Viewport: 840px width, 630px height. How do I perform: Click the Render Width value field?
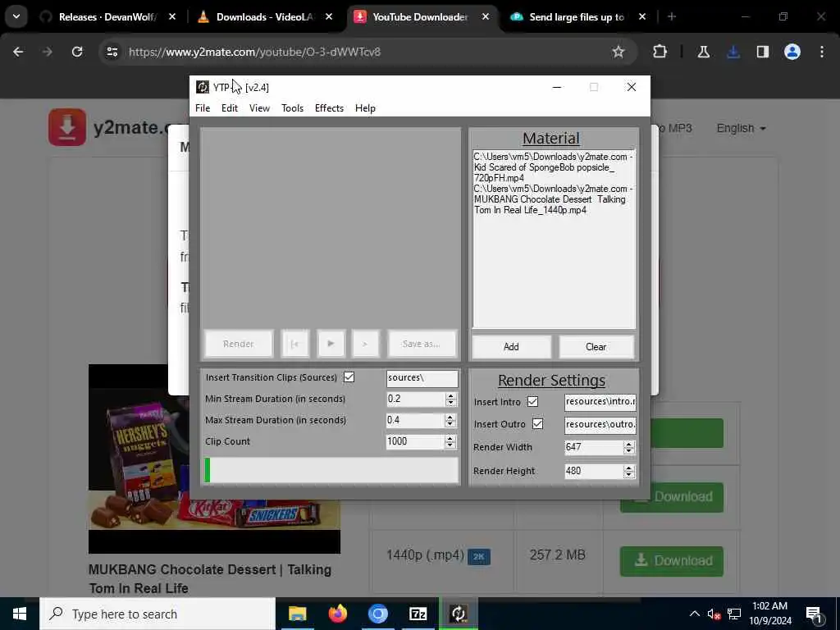(x=594, y=447)
